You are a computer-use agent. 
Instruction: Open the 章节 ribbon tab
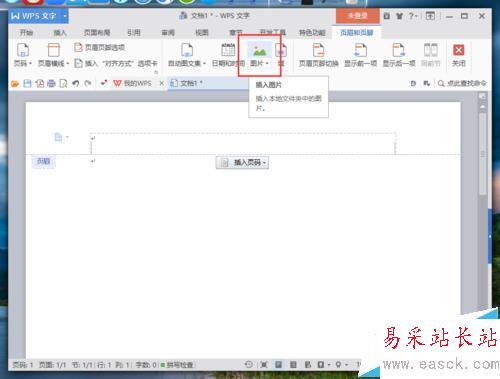pos(236,32)
